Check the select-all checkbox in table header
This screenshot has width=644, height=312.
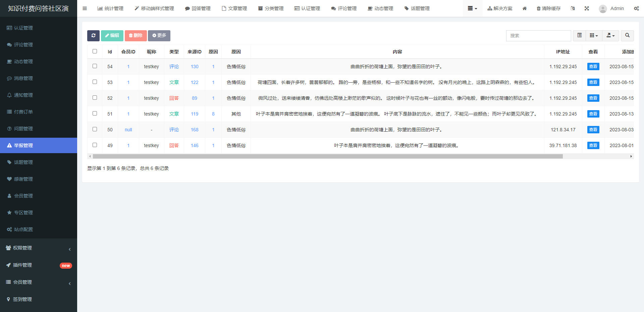tap(95, 51)
